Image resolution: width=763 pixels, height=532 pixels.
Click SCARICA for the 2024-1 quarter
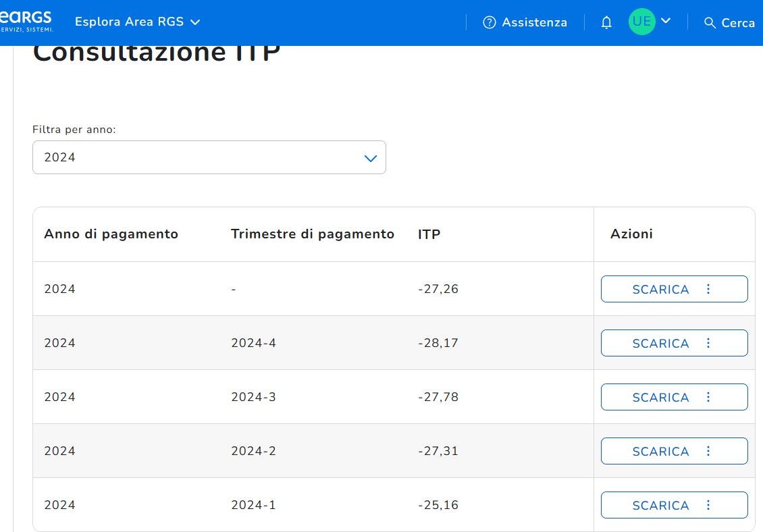click(x=660, y=505)
